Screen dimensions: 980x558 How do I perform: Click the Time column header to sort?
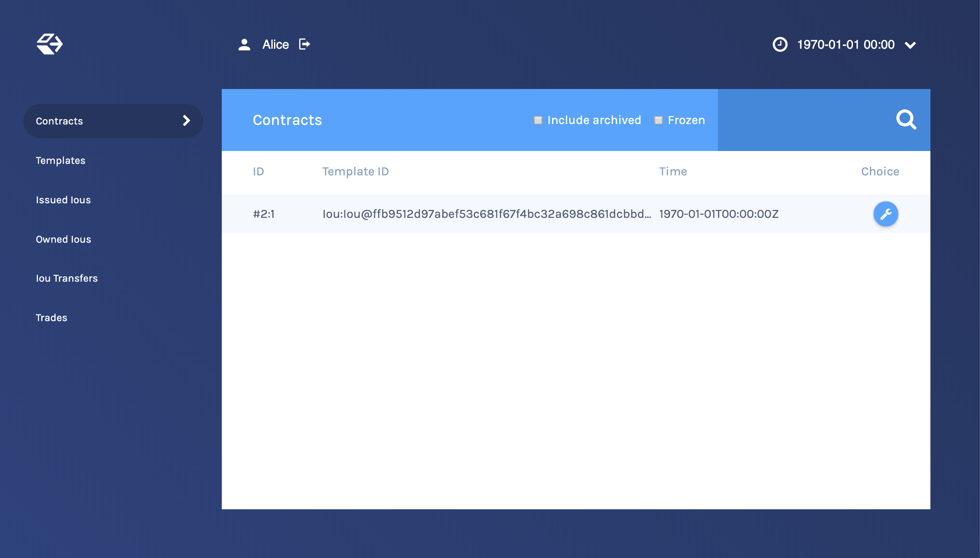point(672,171)
